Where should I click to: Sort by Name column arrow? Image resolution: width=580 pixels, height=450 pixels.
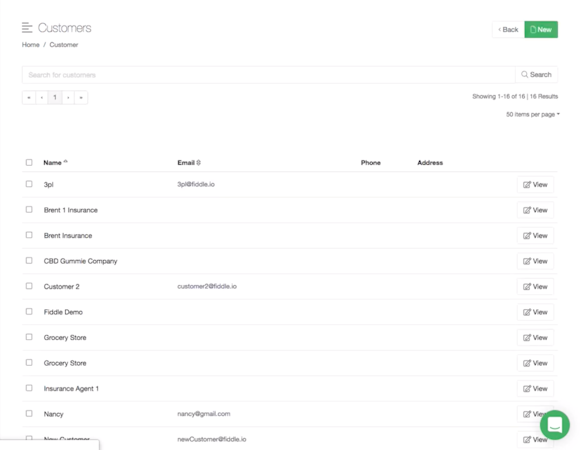click(x=65, y=162)
